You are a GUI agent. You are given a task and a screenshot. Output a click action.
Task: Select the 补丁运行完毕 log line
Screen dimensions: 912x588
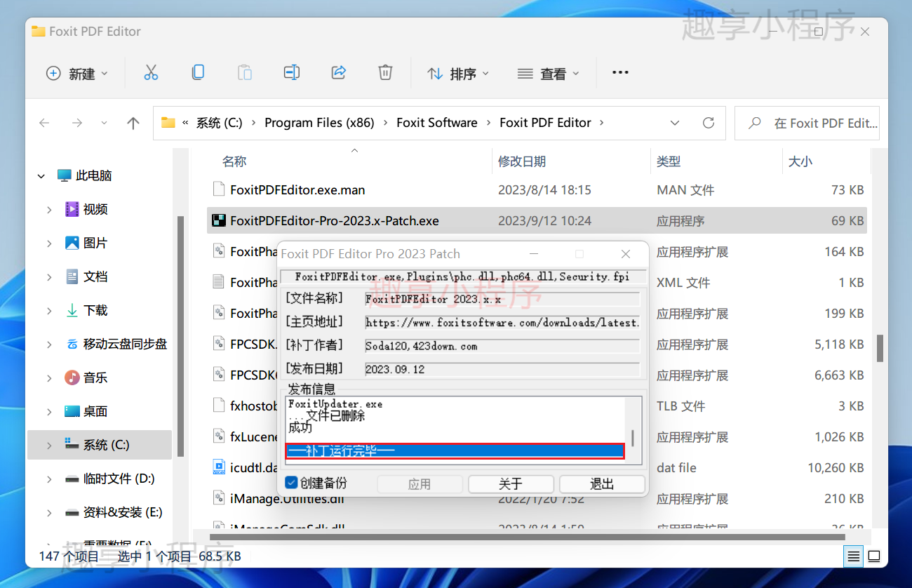(455, 450)
